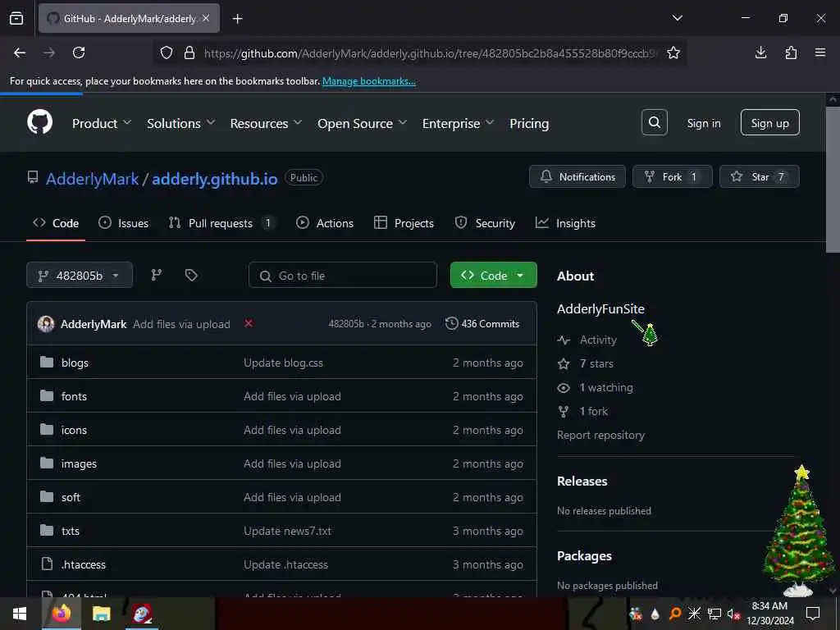Click the Notifications button
This screenshot has width=840, height=630.
[x=577, y=176]
